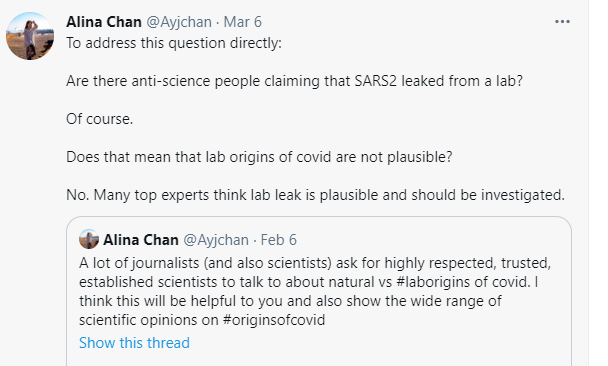Open the quoted tweet card body text
This screenshot has width=608, height=366.
[315, 292]
